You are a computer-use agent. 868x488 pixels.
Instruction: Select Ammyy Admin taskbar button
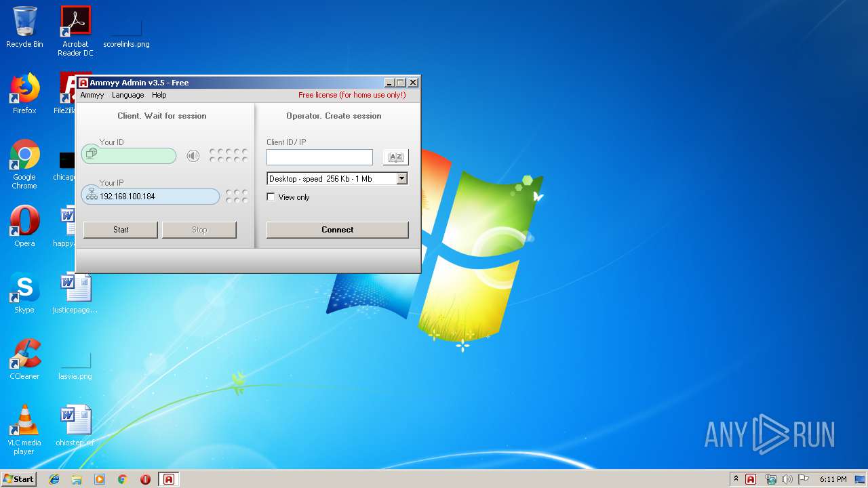(x=169, y=479)
